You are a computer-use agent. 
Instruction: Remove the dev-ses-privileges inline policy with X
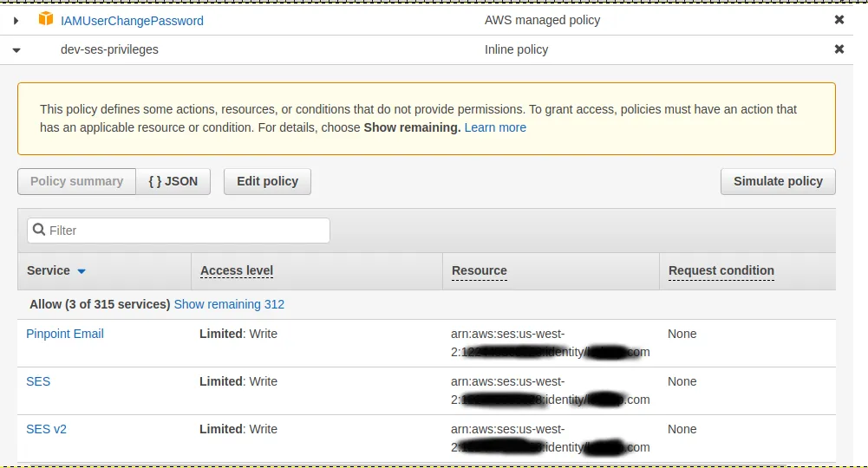(839, 49)
